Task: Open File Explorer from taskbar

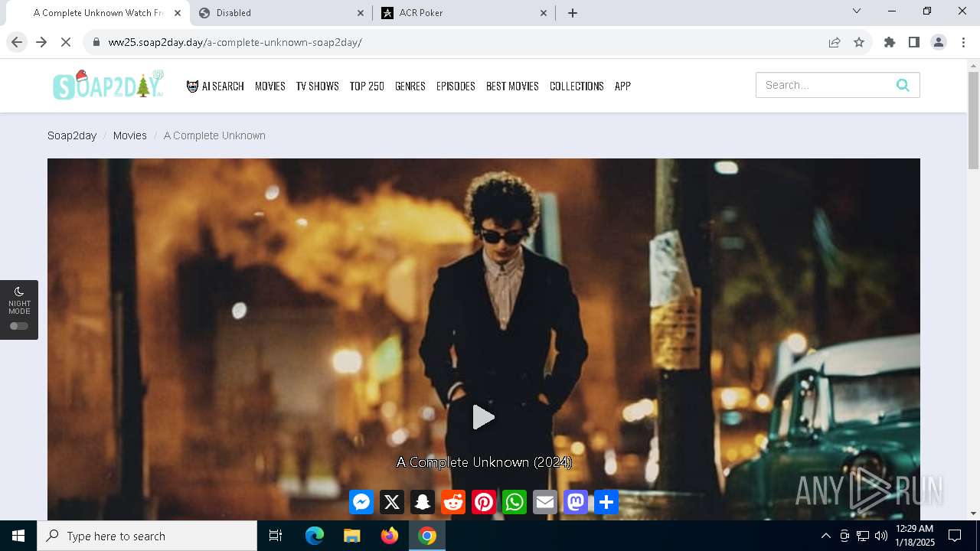Action: point(352,536)
